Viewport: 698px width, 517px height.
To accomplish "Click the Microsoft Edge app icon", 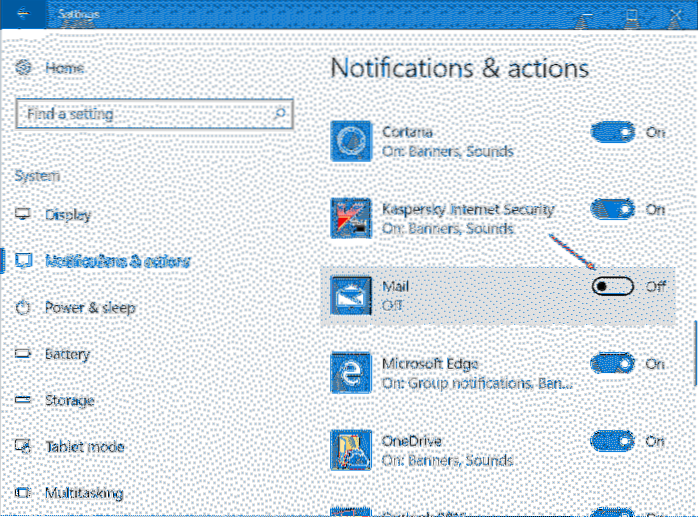I will pyautogui.click(x=352, y=374).
